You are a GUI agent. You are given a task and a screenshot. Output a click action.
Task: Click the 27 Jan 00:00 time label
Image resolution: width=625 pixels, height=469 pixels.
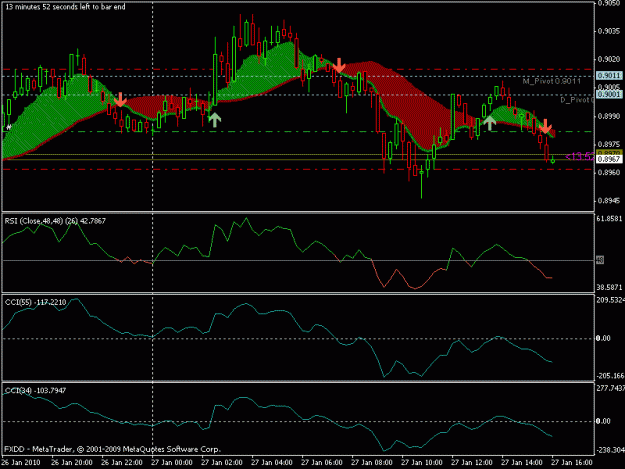tap(172, 463)
